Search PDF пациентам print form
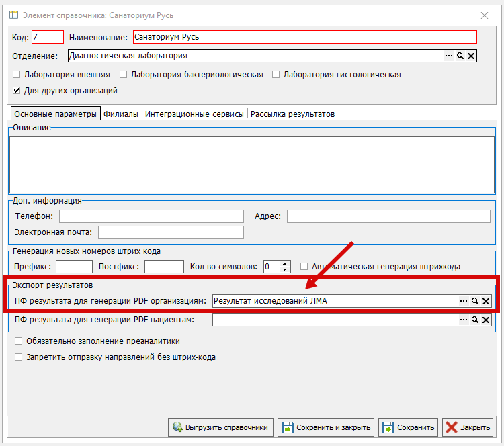 tap(474, 320)
